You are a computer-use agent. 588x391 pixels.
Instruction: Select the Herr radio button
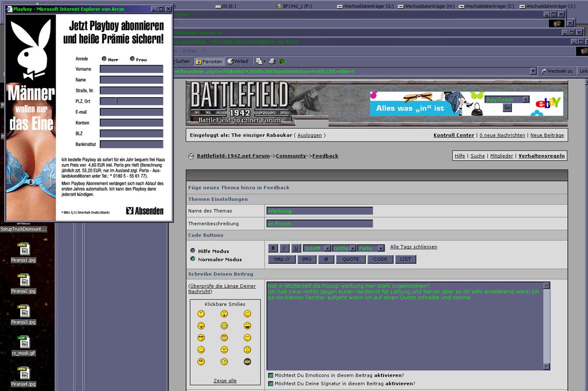pos(104,59)
